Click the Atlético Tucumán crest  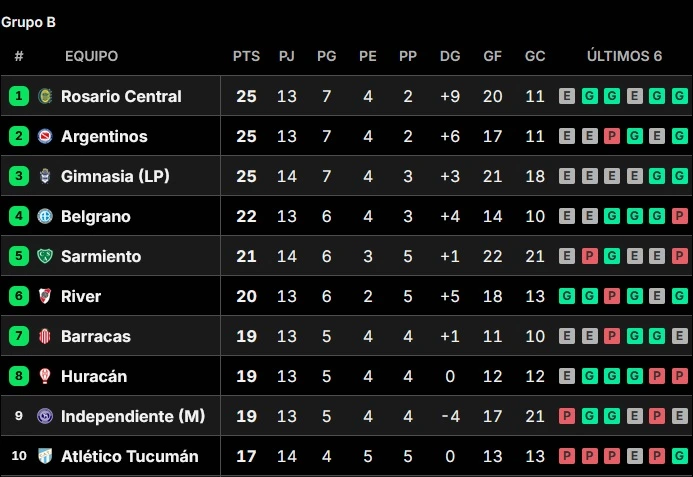(45, 456)
